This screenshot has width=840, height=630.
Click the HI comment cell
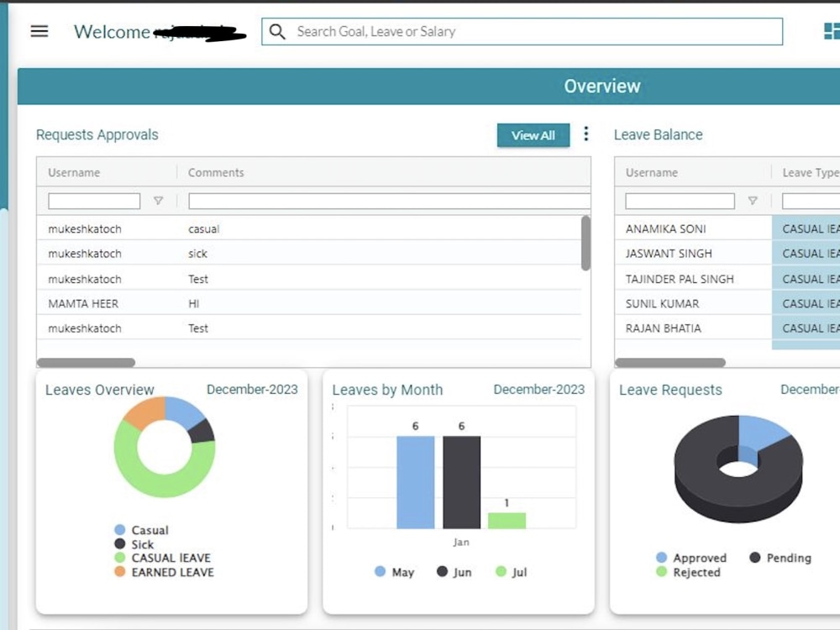coord(194,304)
